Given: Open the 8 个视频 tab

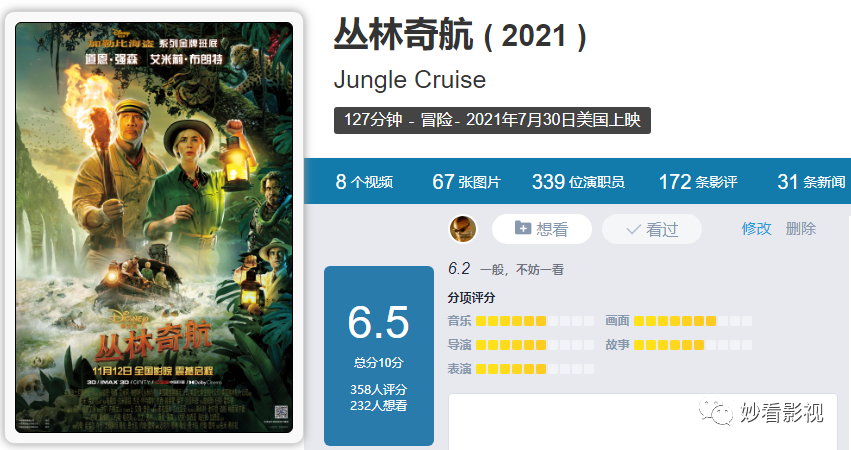Looking at the screenshot, I should (364, 182).
